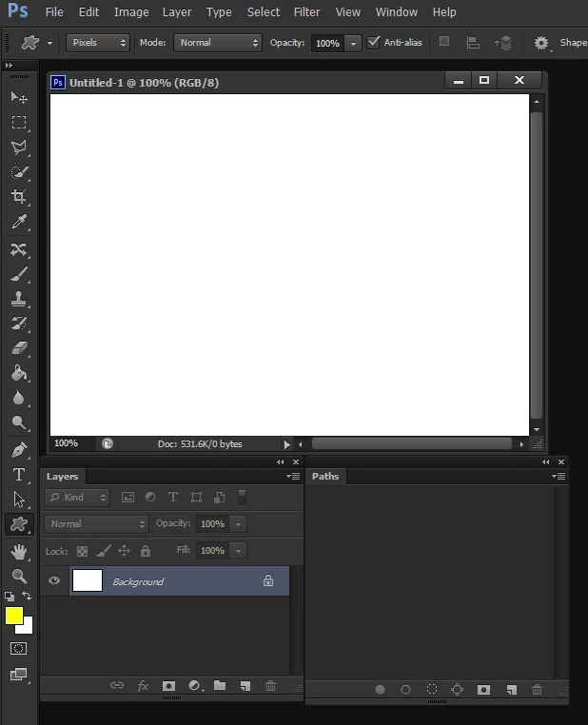Select the Brush tool
The image size is (588, 725).
(x=19, y=274)
